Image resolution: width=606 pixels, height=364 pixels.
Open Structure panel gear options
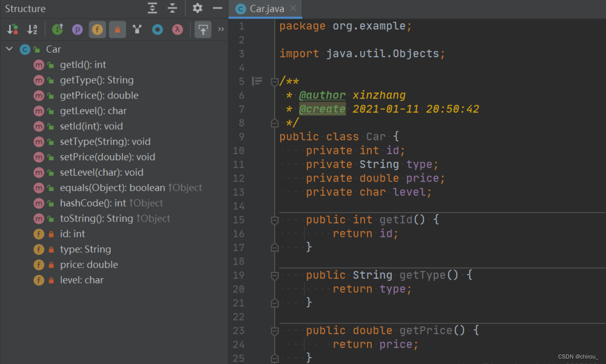click(197, 8)
